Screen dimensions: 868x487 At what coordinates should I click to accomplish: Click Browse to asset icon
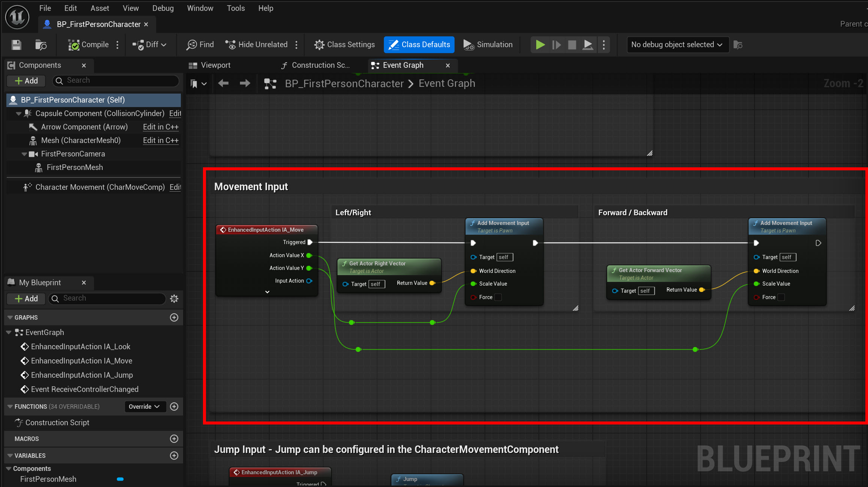click(x=40, y=45)
